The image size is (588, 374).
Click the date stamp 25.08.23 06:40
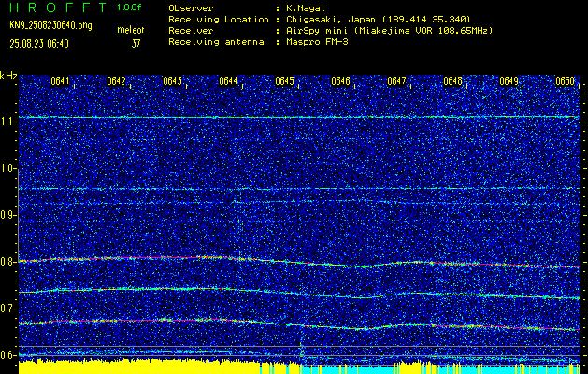(39, 44)
